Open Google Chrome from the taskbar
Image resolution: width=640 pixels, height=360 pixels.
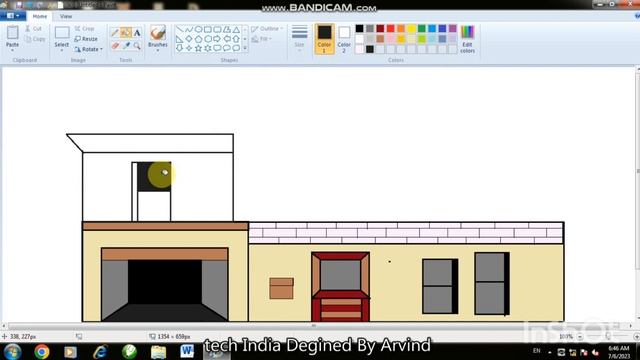click(x=42, y=351)
